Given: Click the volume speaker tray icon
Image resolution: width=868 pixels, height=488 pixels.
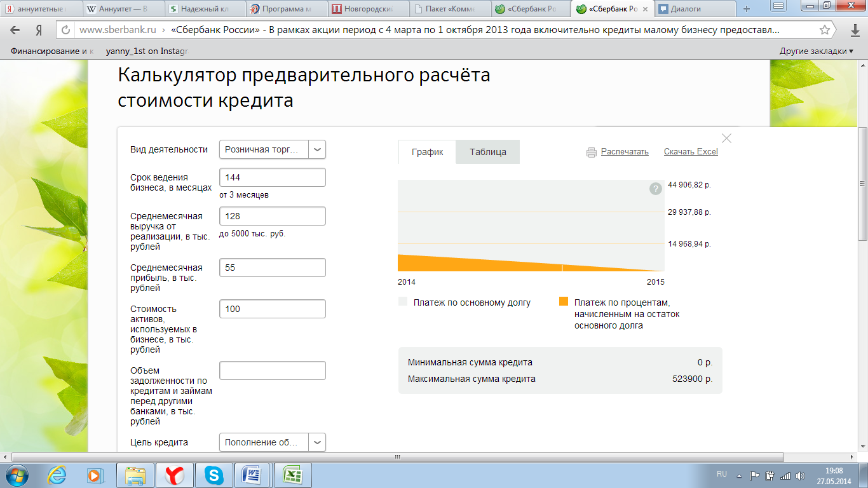Looking at the screenshot, I should click(x=799, y=475).
